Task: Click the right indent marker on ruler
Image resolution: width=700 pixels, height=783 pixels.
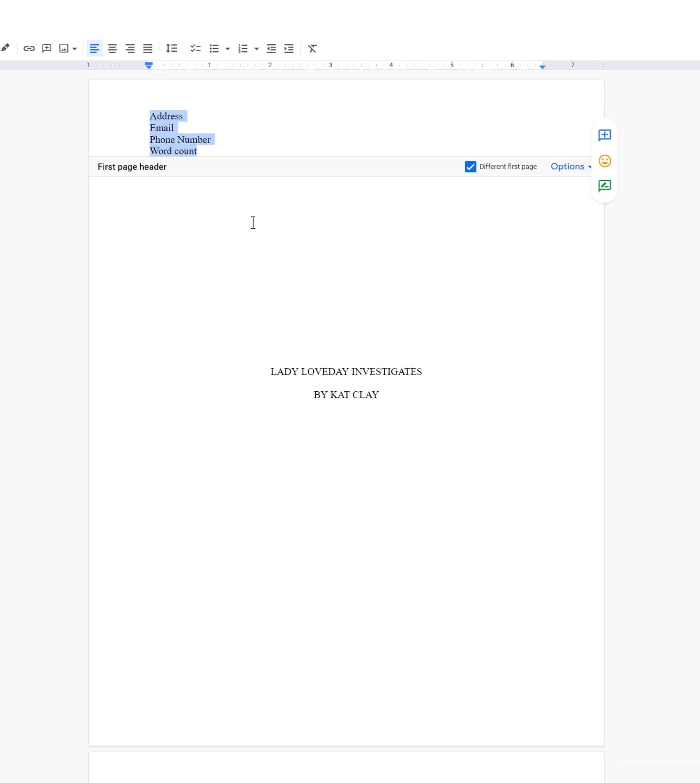Action: point(542,66)
